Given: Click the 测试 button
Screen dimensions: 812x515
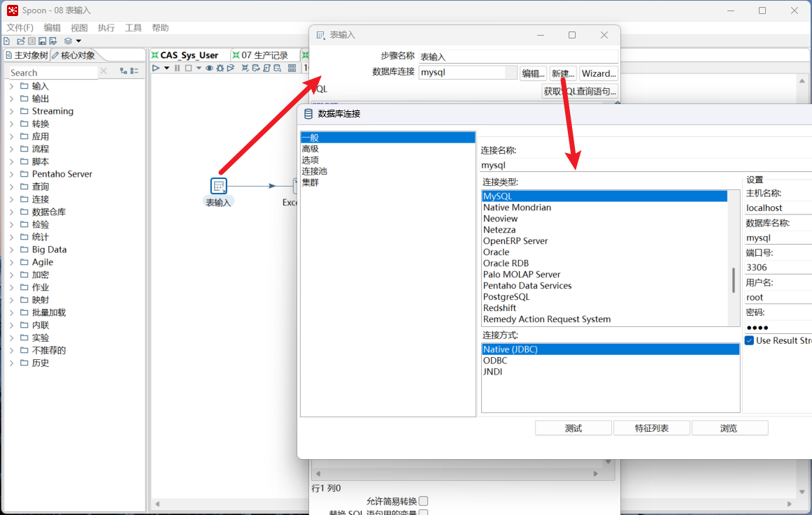Looking at the screenshot, I should (x=574, y=428).
